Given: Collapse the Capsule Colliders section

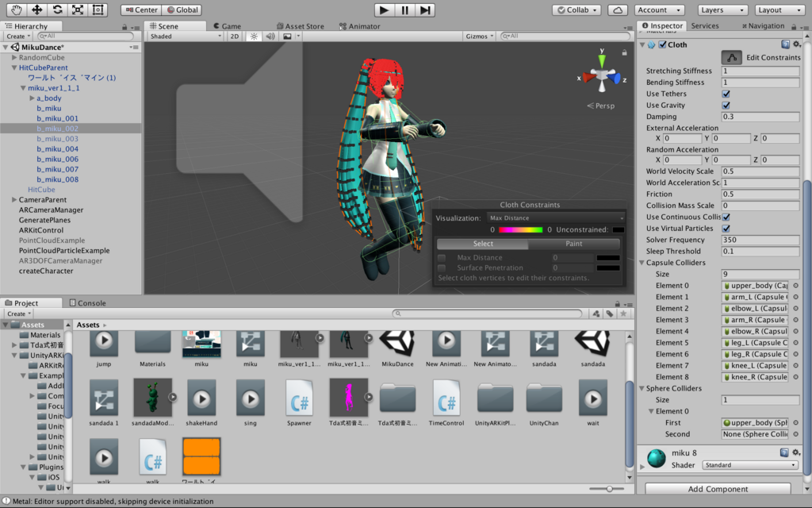Looking at the screenshot, I should pos(642,263).
